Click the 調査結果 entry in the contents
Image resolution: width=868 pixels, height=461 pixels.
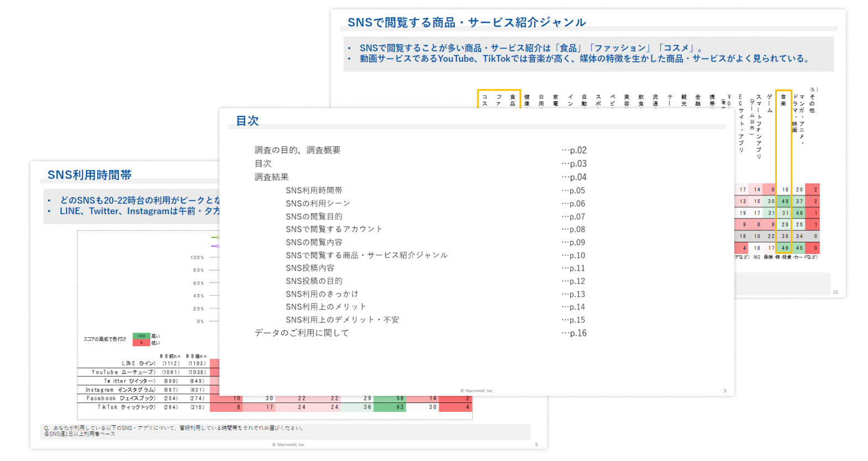pos(271,177)
